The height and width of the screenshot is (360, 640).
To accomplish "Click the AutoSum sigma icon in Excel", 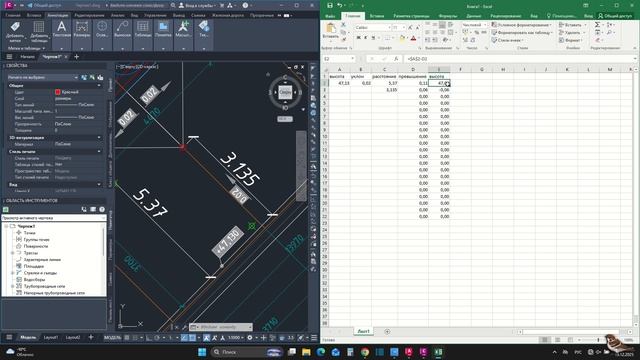I will tap(597, 25).
